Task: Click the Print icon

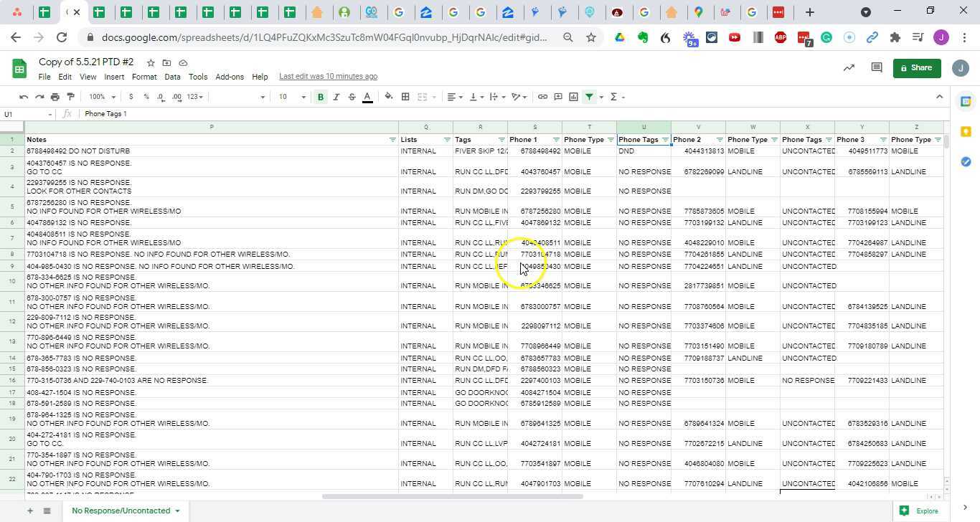Action: 55,97
